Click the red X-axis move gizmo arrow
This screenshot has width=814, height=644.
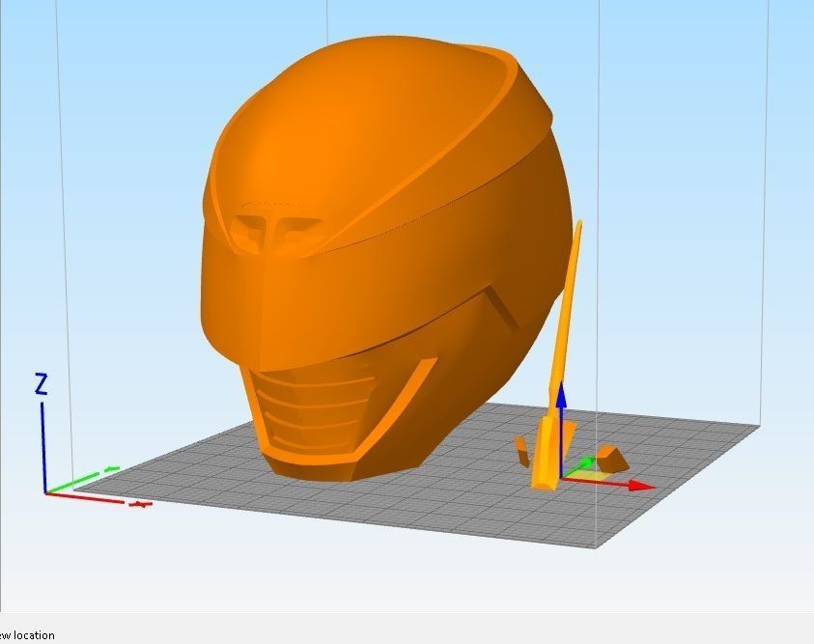click(639, 486)
